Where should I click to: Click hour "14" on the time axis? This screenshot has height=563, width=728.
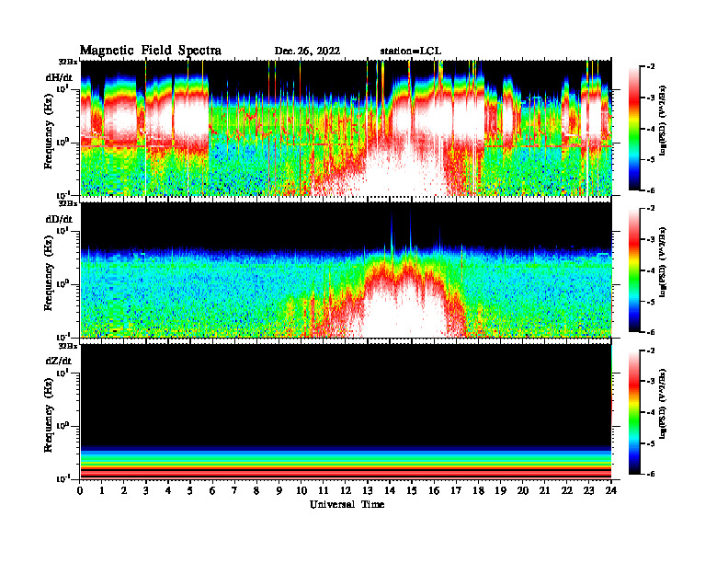pos(390,490)
